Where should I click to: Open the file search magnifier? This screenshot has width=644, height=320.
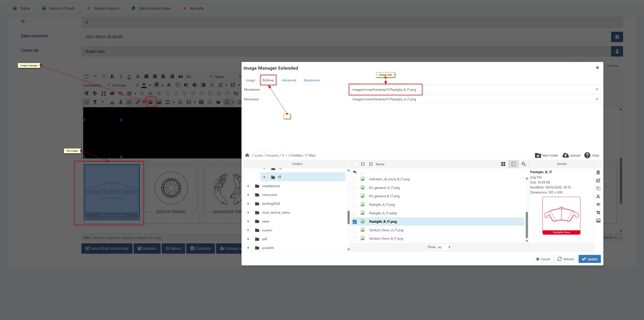523,164
